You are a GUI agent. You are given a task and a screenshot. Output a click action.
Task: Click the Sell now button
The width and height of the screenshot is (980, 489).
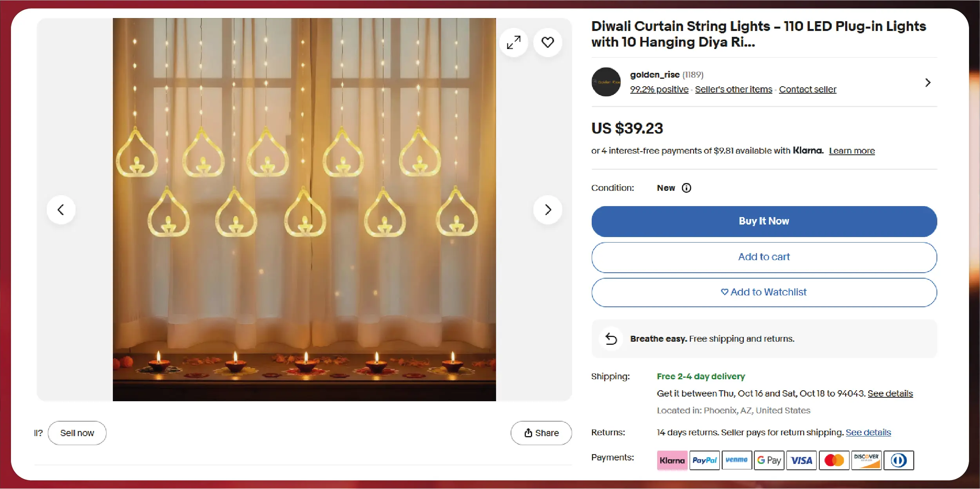point(77,433)
